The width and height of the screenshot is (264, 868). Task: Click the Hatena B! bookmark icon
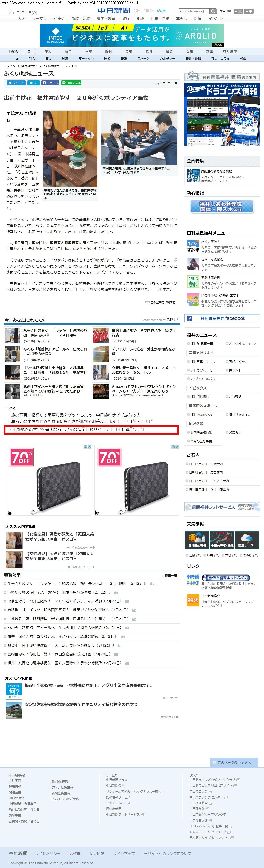coord(33,83)
